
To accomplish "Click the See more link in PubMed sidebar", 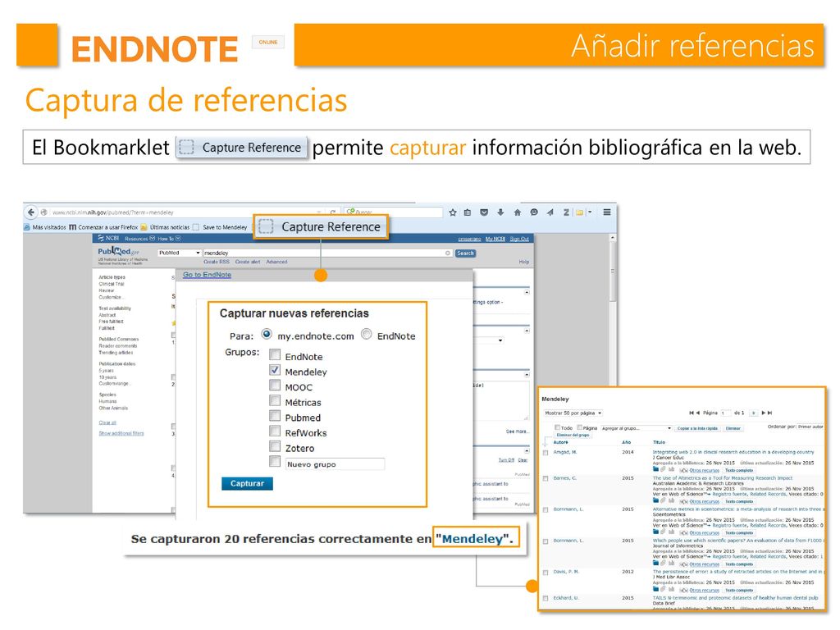I will (517, 431).
